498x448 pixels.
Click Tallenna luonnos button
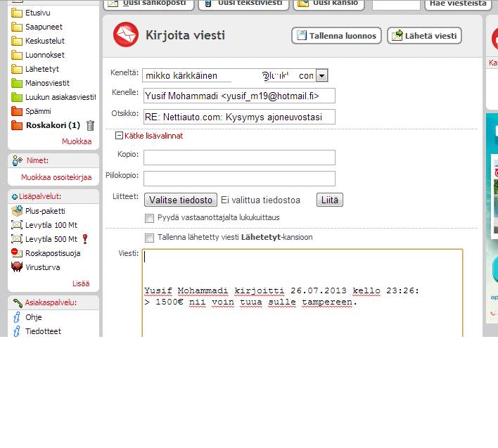(336, 36)
